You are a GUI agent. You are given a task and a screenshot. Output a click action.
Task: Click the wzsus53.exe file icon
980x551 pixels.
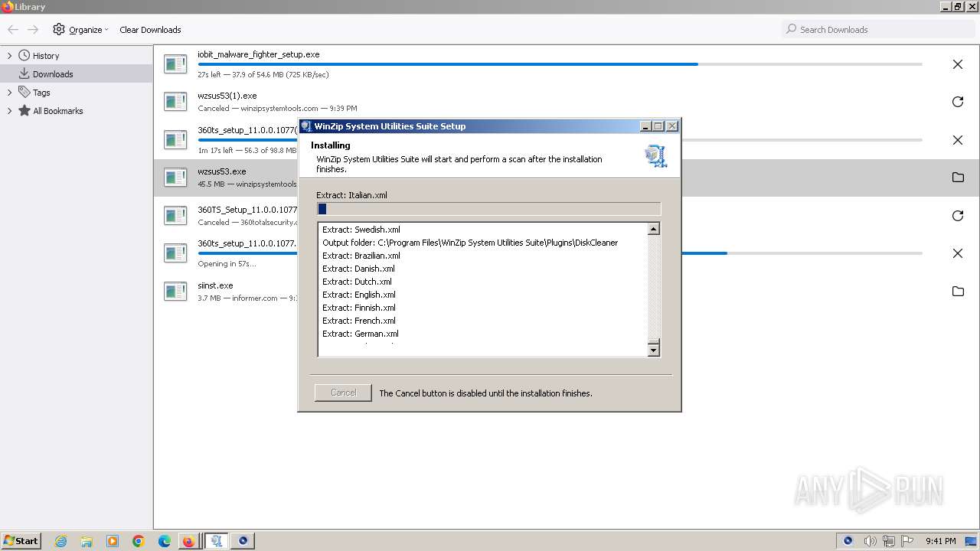pos(175,178)
